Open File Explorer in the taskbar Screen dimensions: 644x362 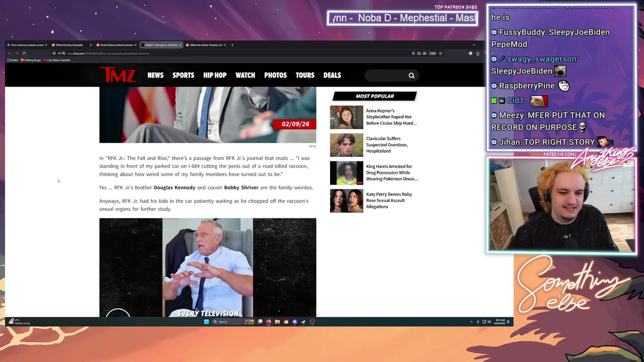277,322
